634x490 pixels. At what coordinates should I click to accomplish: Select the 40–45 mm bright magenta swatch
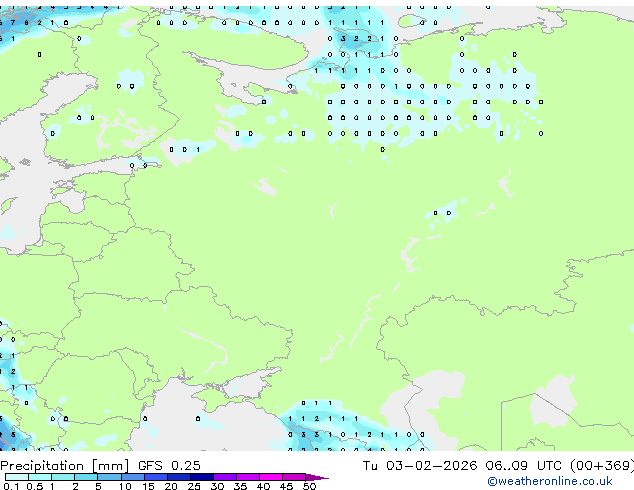click(x=271, y=477)
